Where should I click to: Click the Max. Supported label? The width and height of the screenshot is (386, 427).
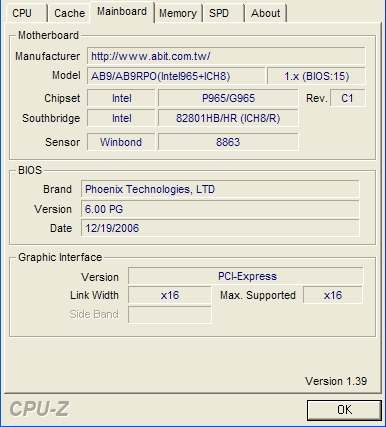click(x=258, y=295)
